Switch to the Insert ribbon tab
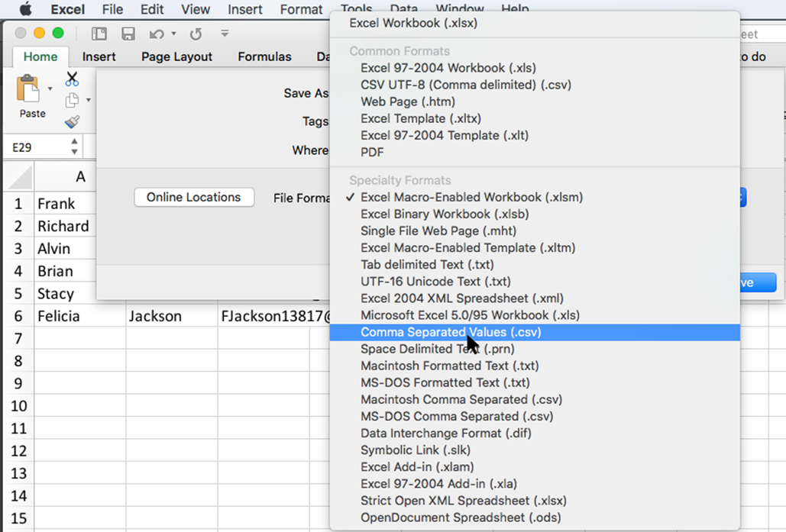The height and width of the screenshot is (532, 786). (99, 56)
